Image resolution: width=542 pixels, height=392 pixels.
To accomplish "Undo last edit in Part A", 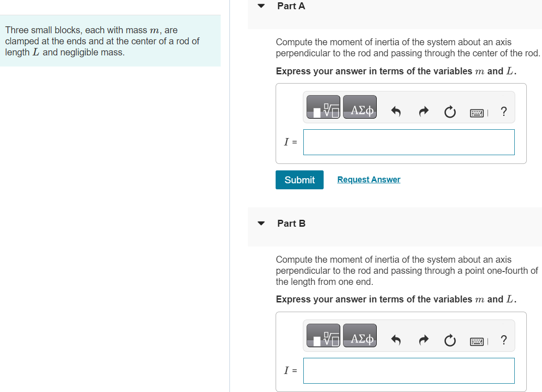I will point(396,112).
